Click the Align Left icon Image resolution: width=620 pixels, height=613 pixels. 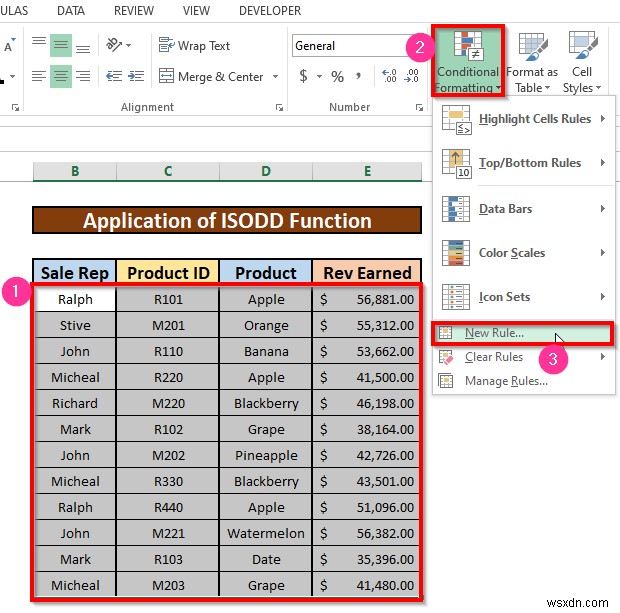39,76
